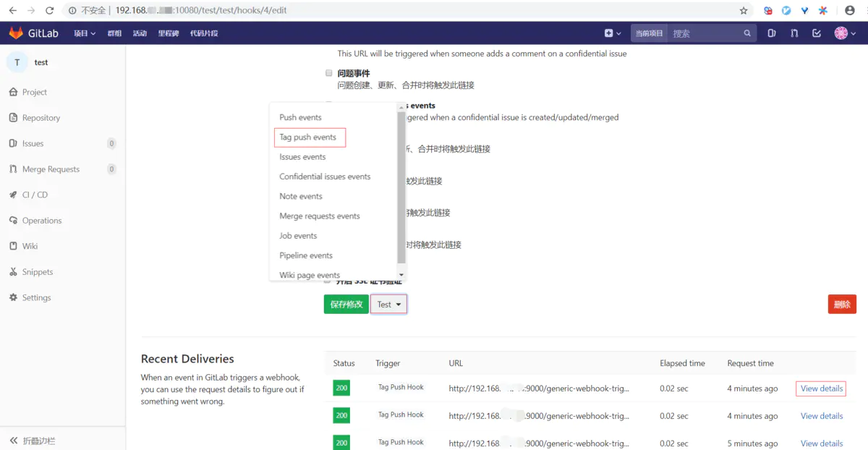
Task: Click the scrollbar down arrow in events menu
Action: 402,276
